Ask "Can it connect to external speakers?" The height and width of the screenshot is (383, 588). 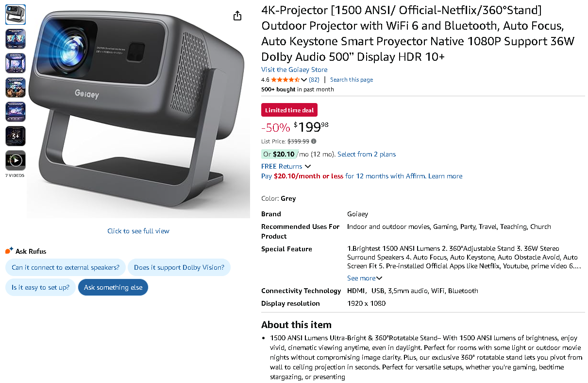66,267
